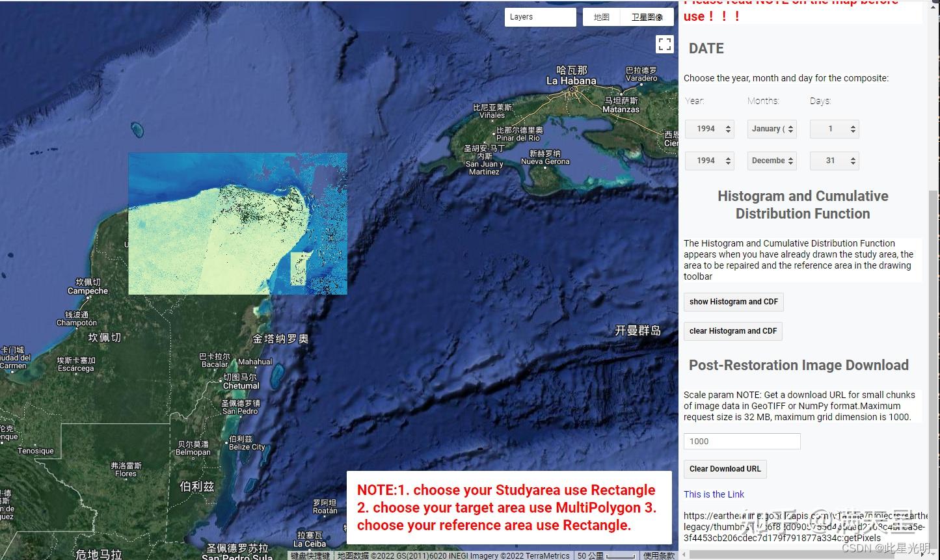
Task: Open This is the Link hyperlink
Action: coord(714,494)
